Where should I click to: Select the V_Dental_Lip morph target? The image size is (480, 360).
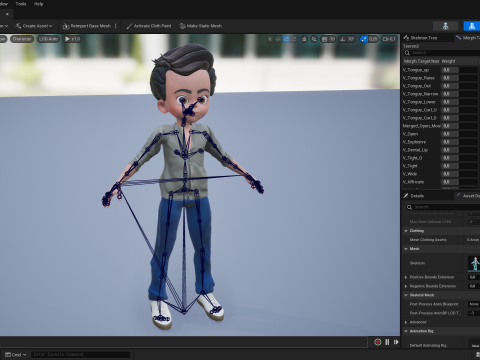(x=416, y=150)
